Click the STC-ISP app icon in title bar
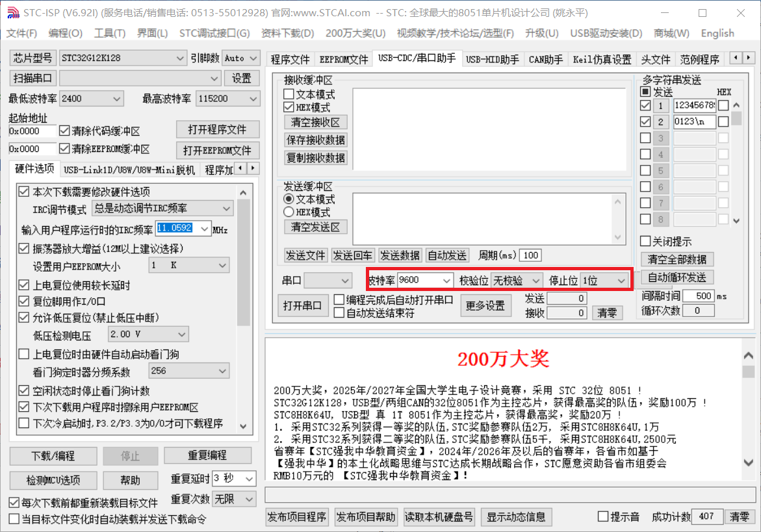761x532 pixels. pyautogui.click(x=13, y=12)
